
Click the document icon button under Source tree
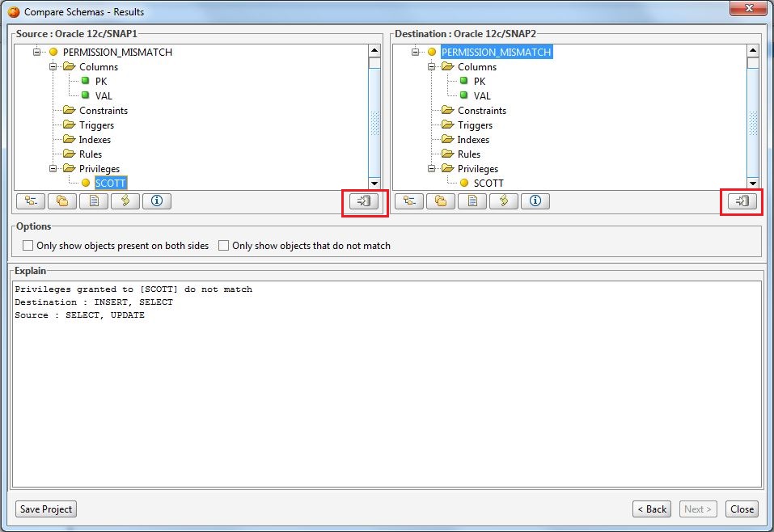pyautogui.click(x=94, y=201)
